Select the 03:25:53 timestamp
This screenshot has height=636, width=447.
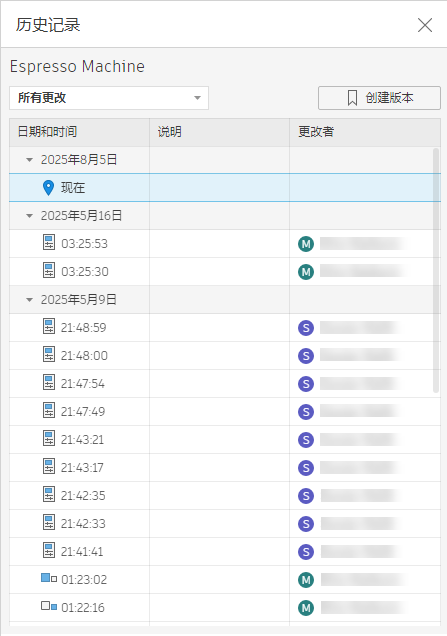click(x=84, y=244)
